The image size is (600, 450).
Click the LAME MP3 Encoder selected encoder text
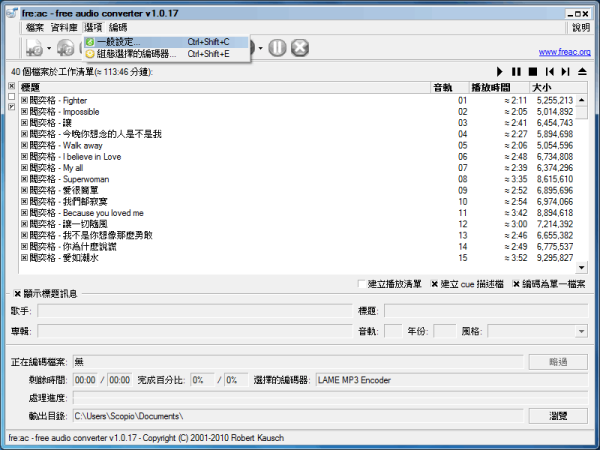point(354,380)
